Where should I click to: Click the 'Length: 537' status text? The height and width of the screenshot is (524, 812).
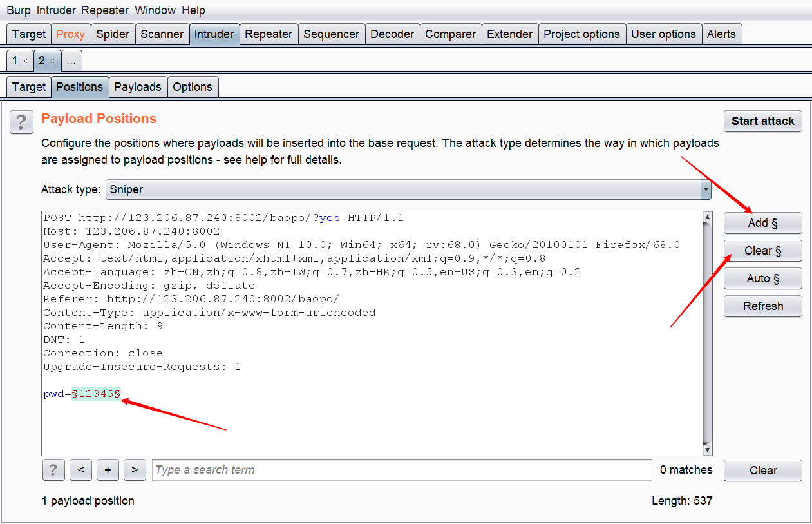682,501
